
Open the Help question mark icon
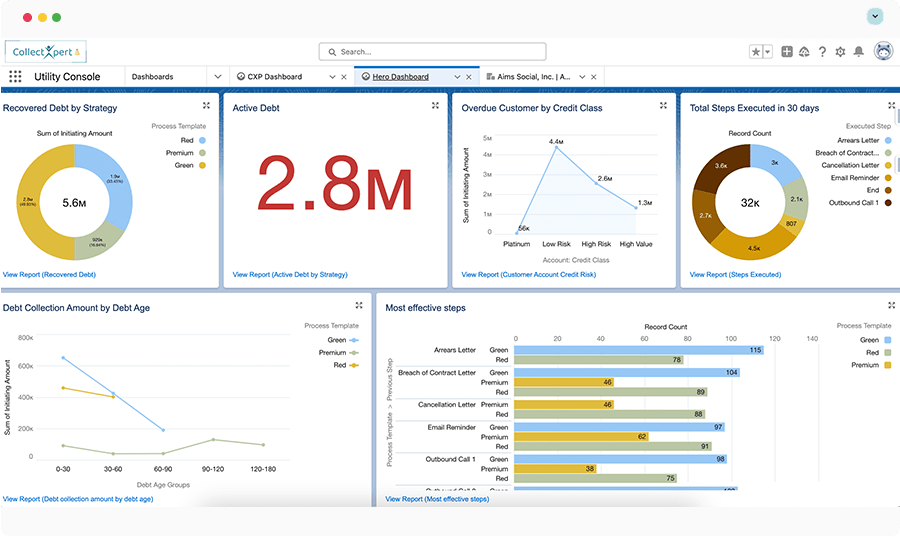tap(822, 52)
